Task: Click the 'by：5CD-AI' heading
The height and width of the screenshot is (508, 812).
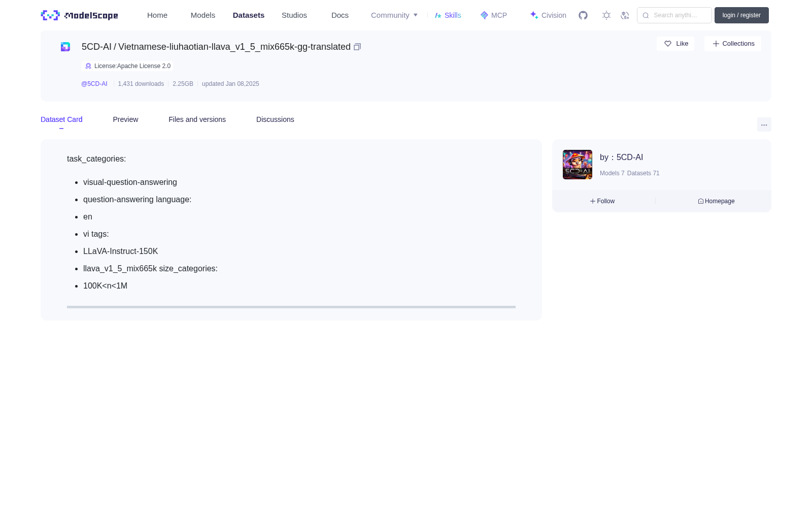Action: (621, 157)
